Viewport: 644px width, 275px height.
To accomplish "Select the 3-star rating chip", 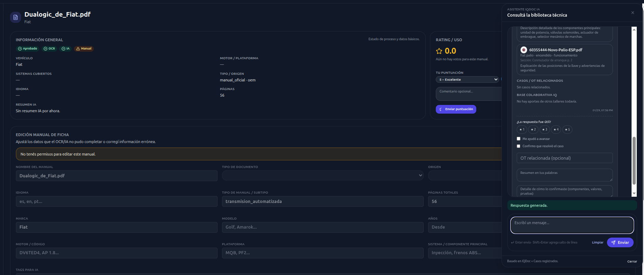I will pos(544,130).
